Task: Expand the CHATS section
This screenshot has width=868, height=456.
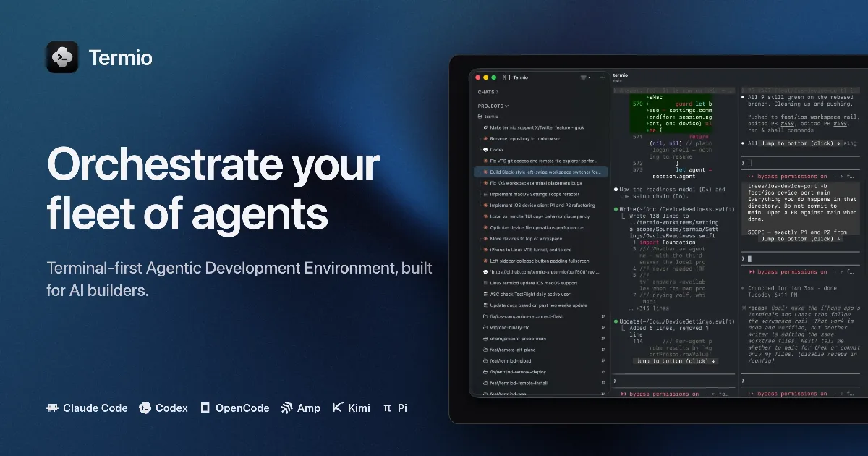Action: tap(488, 93)
